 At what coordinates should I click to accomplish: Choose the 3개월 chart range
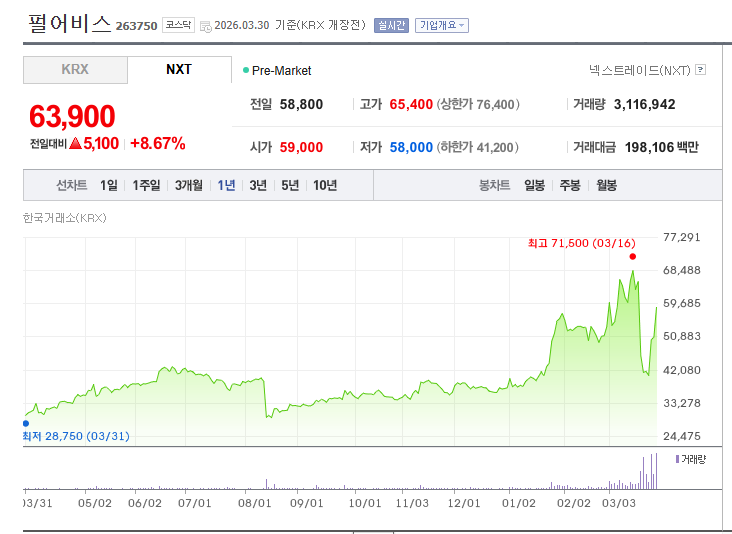click(x=188, y=185)
